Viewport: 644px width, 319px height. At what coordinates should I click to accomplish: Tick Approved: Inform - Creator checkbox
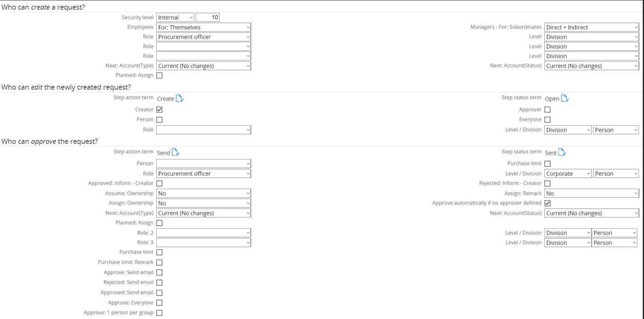pyautogui.click(x=159, y=183)
